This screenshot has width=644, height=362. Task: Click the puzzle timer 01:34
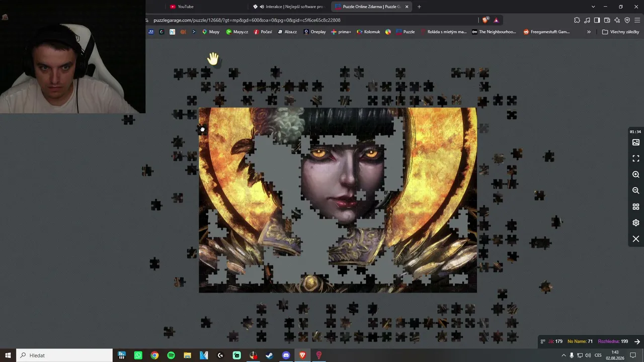tap(635, 132)
